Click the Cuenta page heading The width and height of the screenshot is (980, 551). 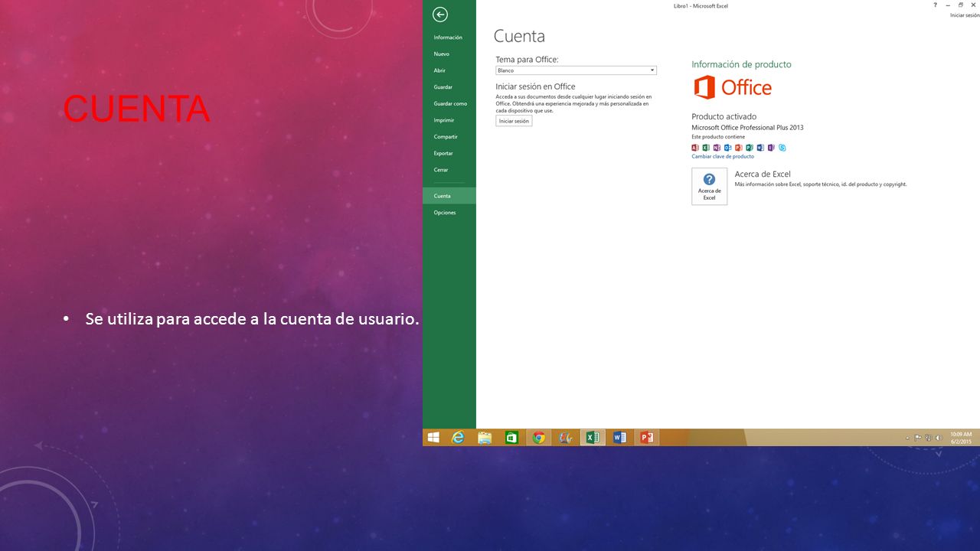[x=519, y=36]
